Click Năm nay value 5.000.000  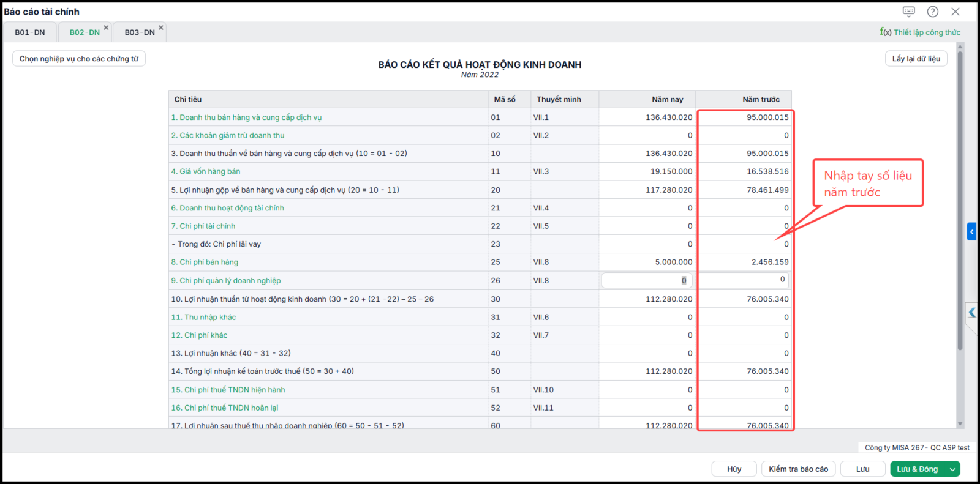tap(674, 262)
